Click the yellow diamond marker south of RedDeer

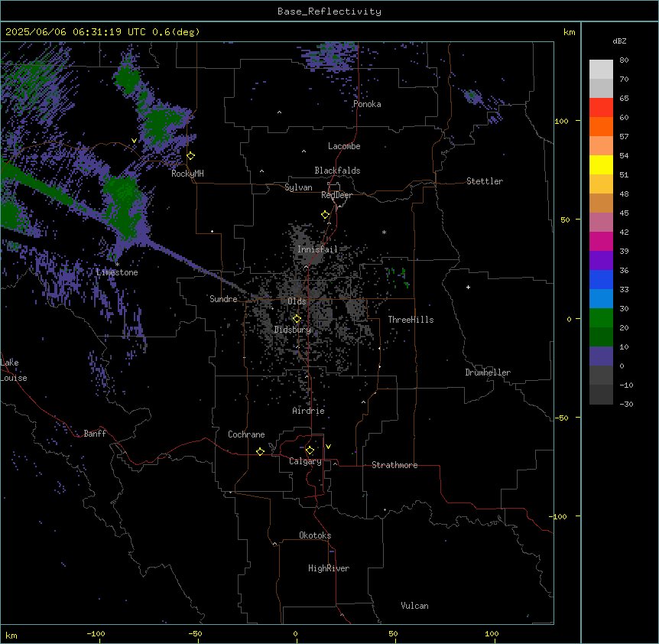(326, 215)
